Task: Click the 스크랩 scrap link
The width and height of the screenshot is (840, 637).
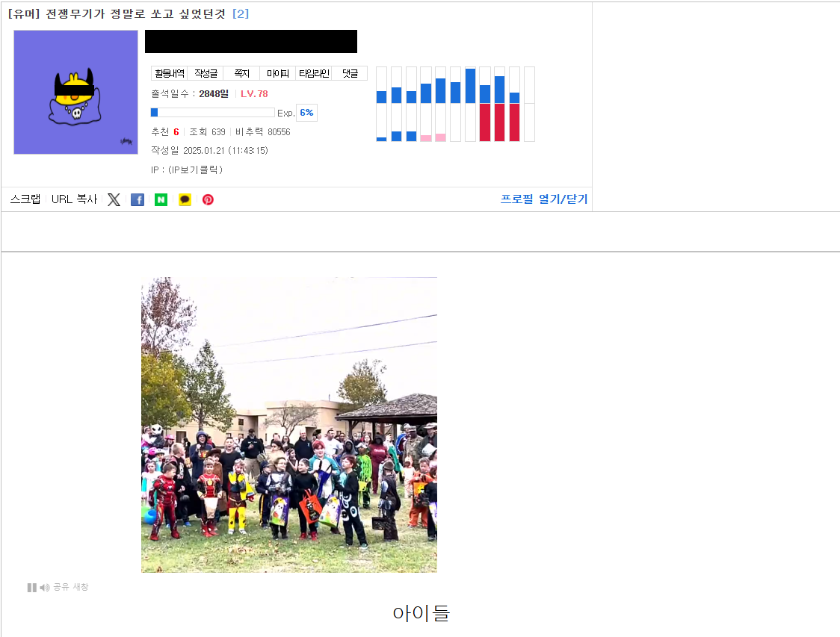Action: [25, 199]
